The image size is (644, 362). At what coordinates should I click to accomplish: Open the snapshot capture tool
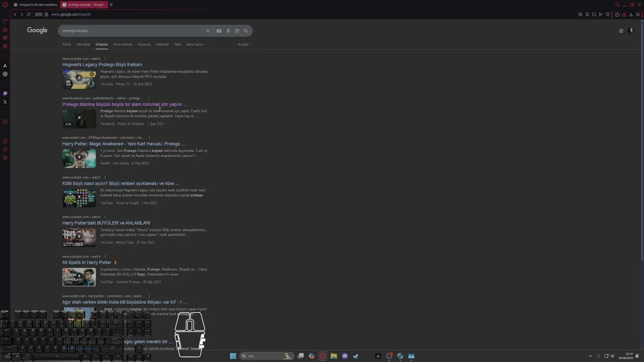(x=594, y=15)
